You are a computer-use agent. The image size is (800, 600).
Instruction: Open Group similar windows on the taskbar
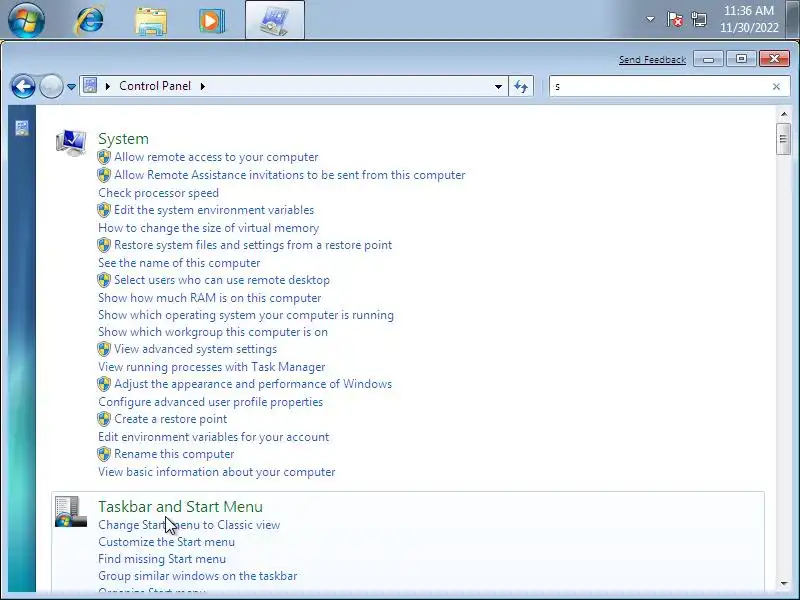pyautogui.click(x=197, y=576)
